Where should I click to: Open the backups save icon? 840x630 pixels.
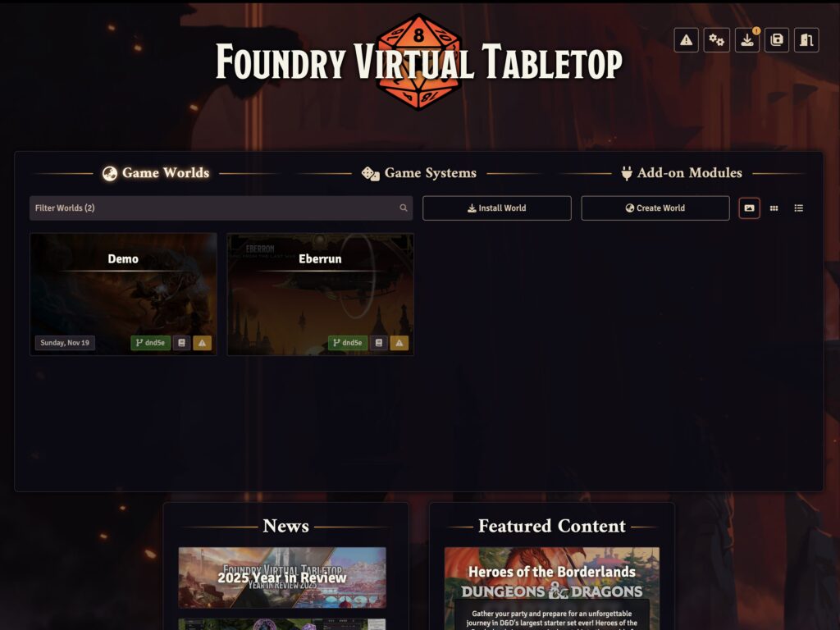coord(777,40)
